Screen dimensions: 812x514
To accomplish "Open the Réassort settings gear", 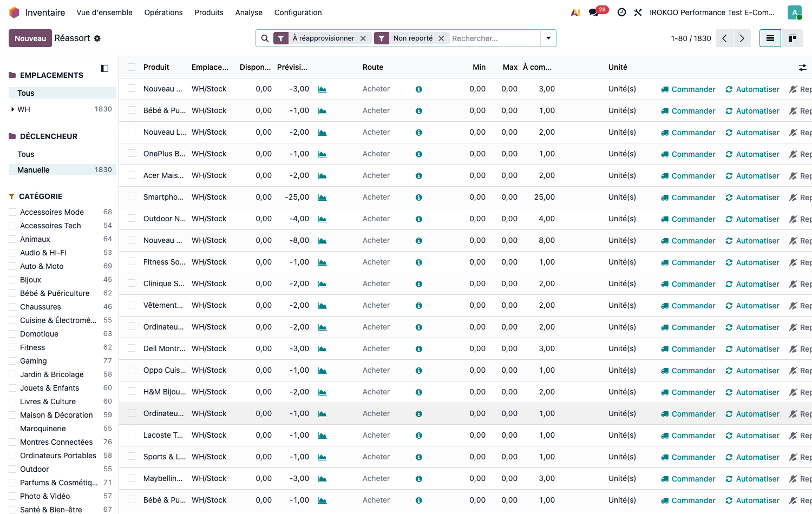I will click(97, 38).
